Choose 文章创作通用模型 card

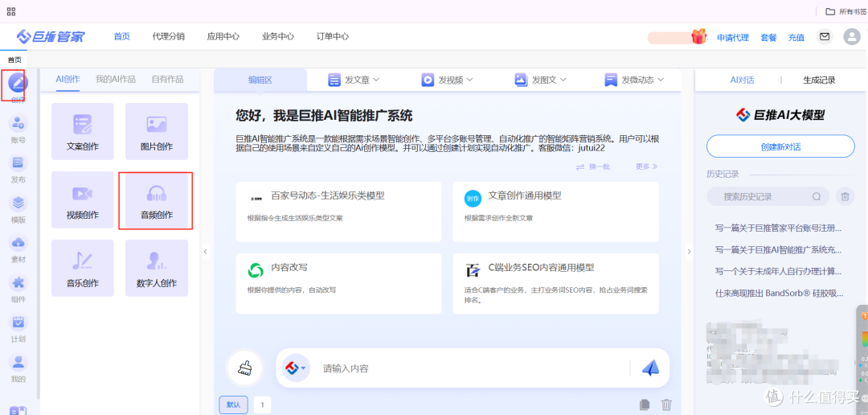point(556,212)
